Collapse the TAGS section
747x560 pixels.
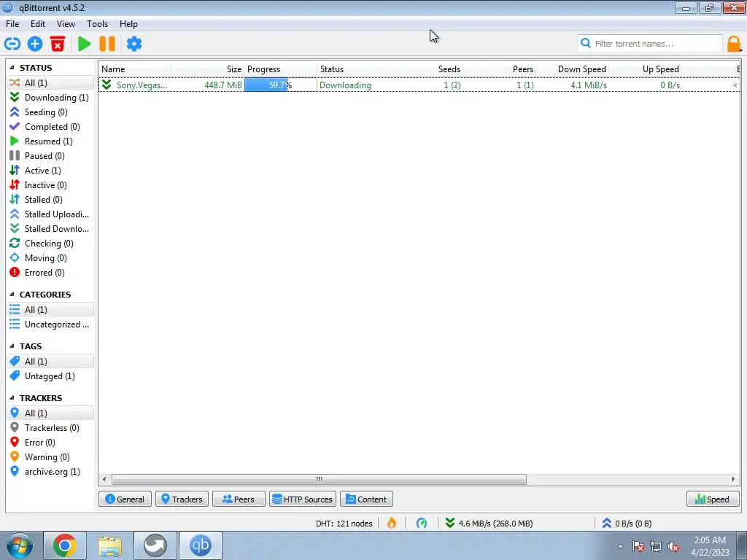click(12, 346)
